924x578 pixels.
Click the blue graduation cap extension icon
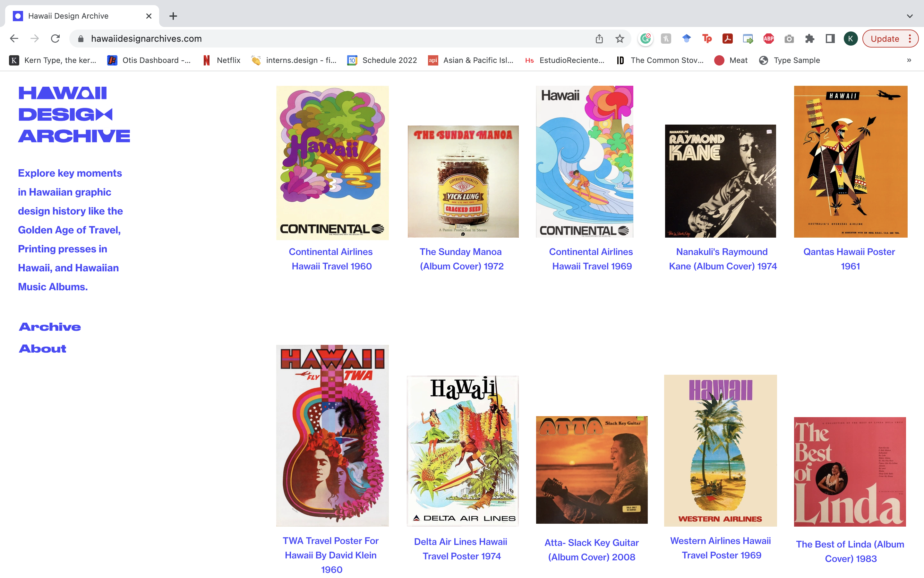point(687,39)
